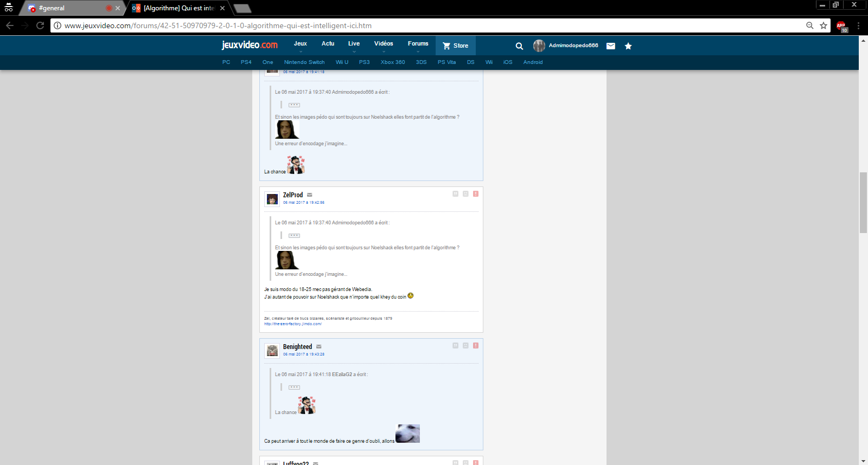868x465 pixels.
Task: Quote Benighteed's message
Action: [x=456, y=345]
